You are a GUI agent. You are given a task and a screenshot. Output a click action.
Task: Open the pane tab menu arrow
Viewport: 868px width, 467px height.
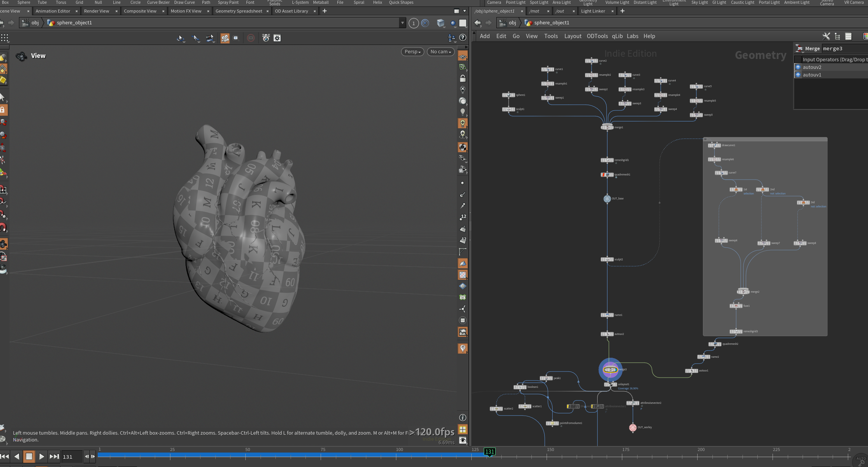(x=464, y=11)
